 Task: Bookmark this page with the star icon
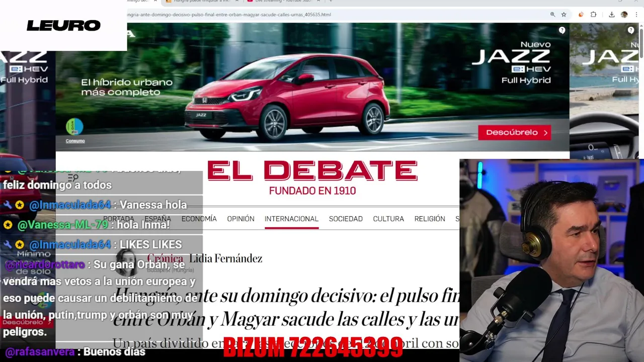point(563,15)
